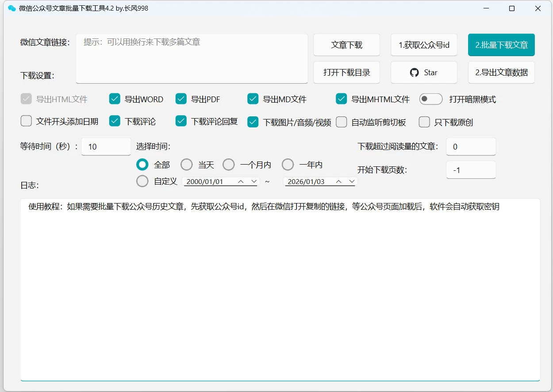The height and width of the screenshot is (392, 553).
Task: Open the 2026/01/03 end date dropdown
Action: pos(352,181)
